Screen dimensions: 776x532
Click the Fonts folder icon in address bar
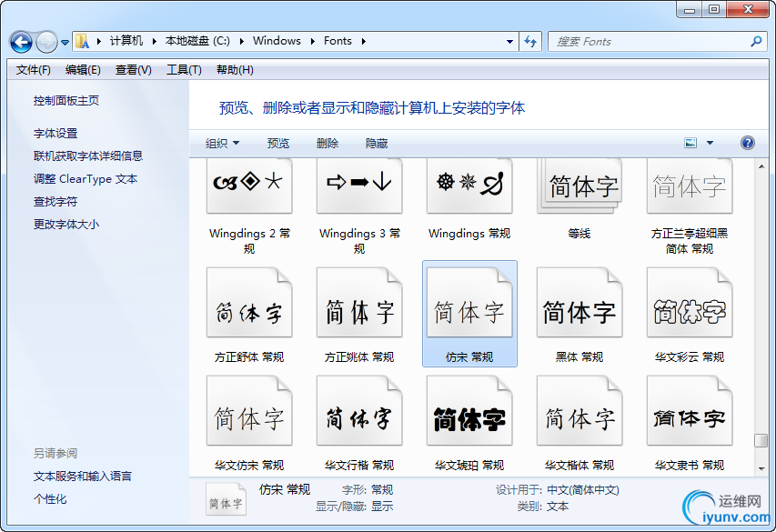pos(82,42)
